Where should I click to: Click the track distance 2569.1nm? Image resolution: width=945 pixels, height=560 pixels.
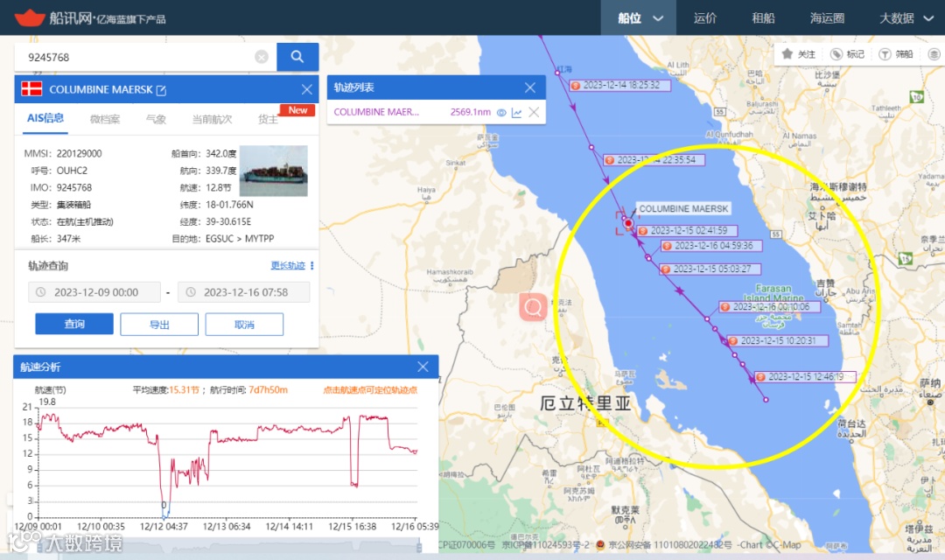click(471, 112)
